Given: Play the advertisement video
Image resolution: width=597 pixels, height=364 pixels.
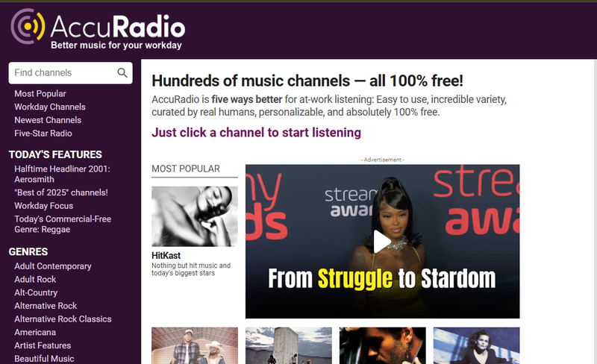Looking at the screenshot, I should click(382, 242).
